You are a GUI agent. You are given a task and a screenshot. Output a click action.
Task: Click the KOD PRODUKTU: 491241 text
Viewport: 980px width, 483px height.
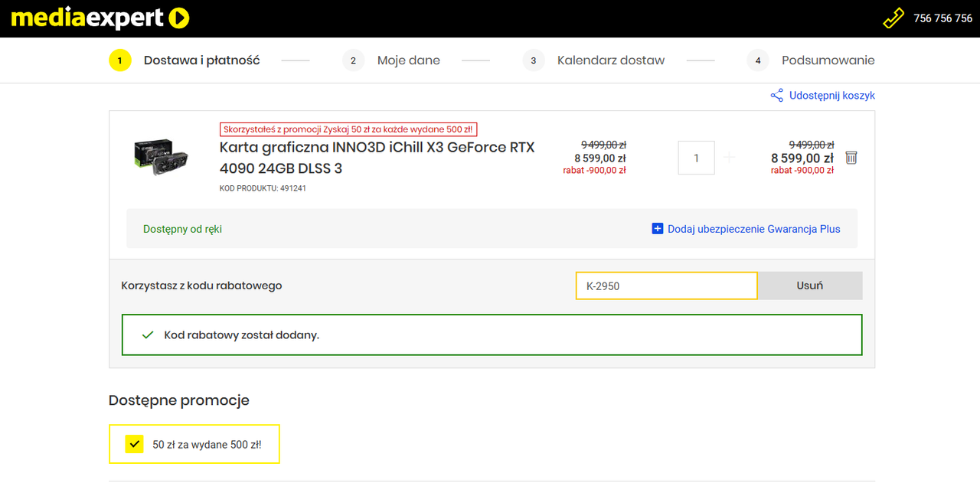[x=263, y=188]
